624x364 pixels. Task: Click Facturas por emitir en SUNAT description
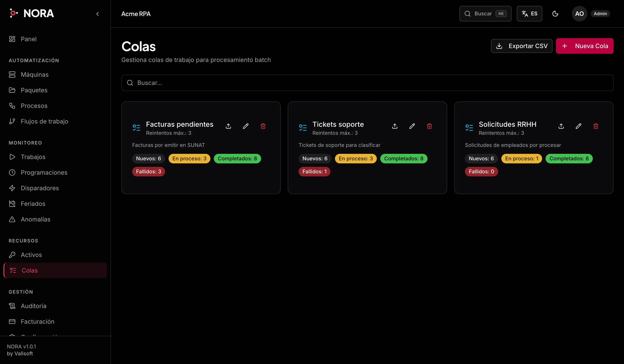(168, 145)
